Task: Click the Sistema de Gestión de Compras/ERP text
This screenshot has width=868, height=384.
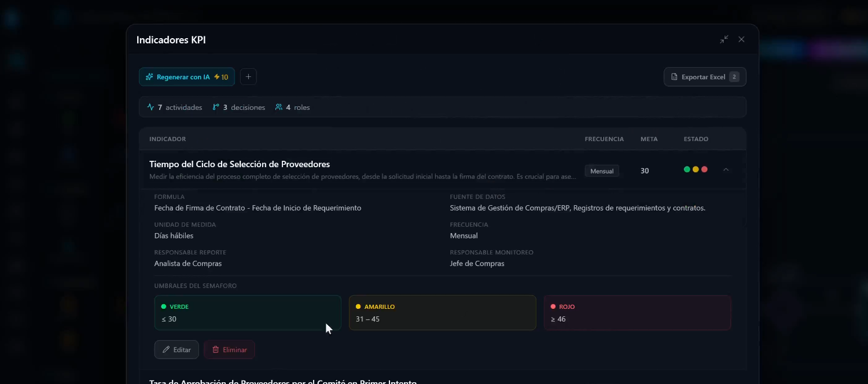Action: tap(578, 208)
